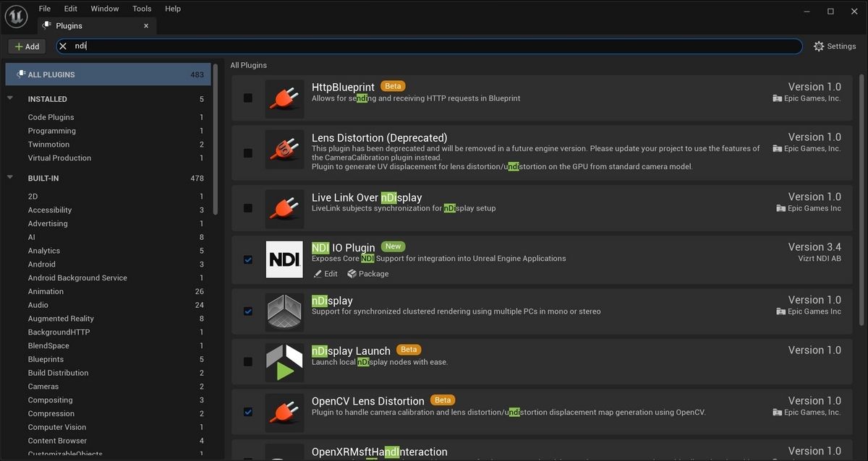The width and height of the screenshot is (868, 461).
Task: Click the Lens Distortion (Deprecated) plugin icon
Action: 284,150
